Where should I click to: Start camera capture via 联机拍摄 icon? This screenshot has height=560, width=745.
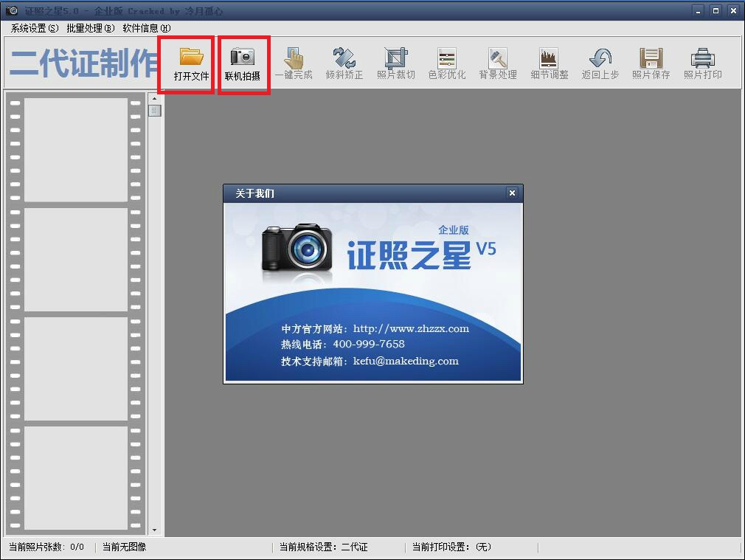[243, 63]
